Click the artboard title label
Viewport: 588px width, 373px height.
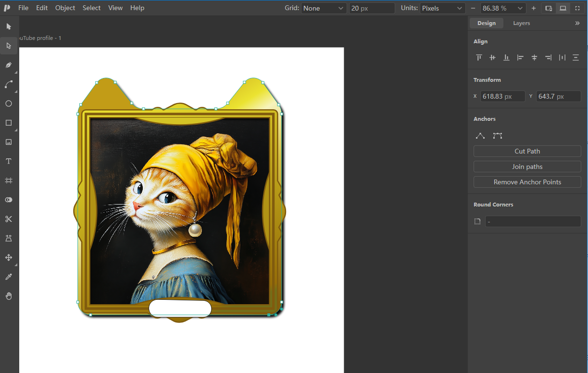pyautogui.click(x=40, y=38)
